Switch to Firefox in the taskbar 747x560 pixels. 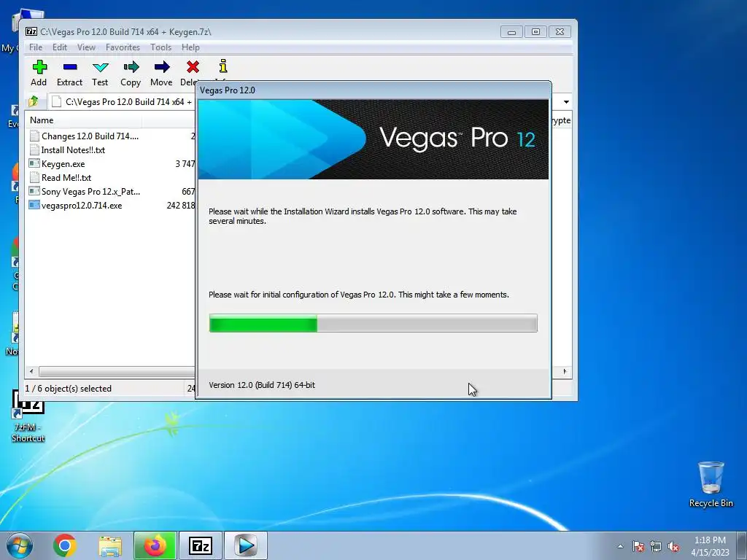155,545
